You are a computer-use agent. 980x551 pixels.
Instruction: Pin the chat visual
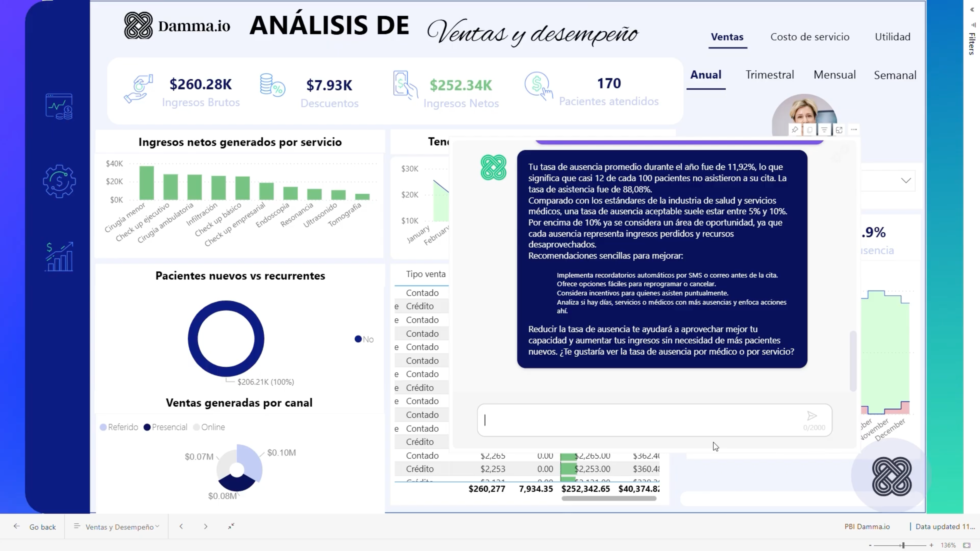[x=795, y=130]
